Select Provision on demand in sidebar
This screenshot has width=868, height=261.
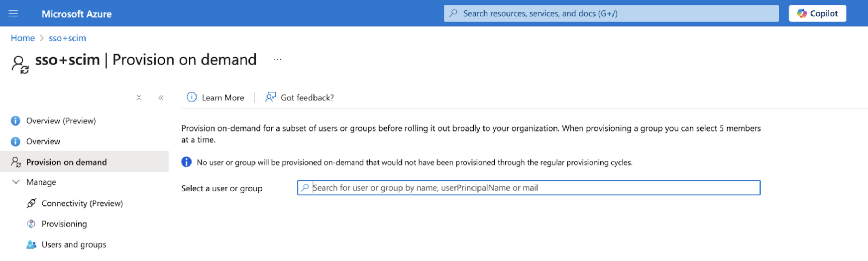(84, 162)
